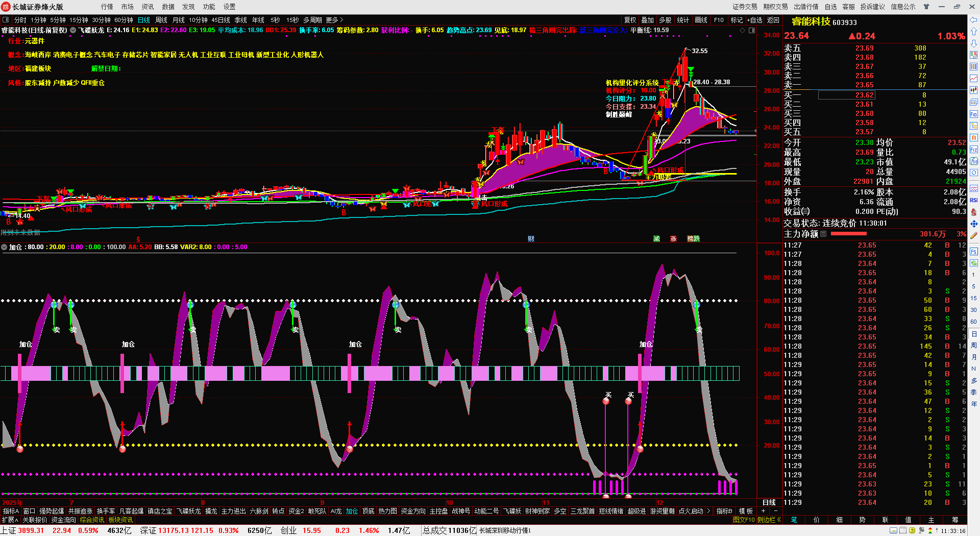Select the 60分钟 period in top bar
Screen dimensions: 980x536
tap(124, 20)
